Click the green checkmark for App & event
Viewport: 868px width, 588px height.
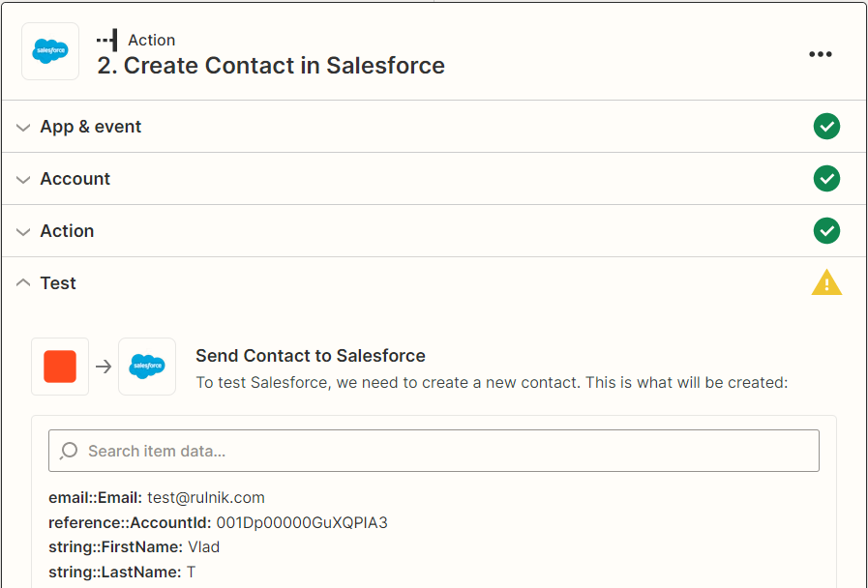826,127
